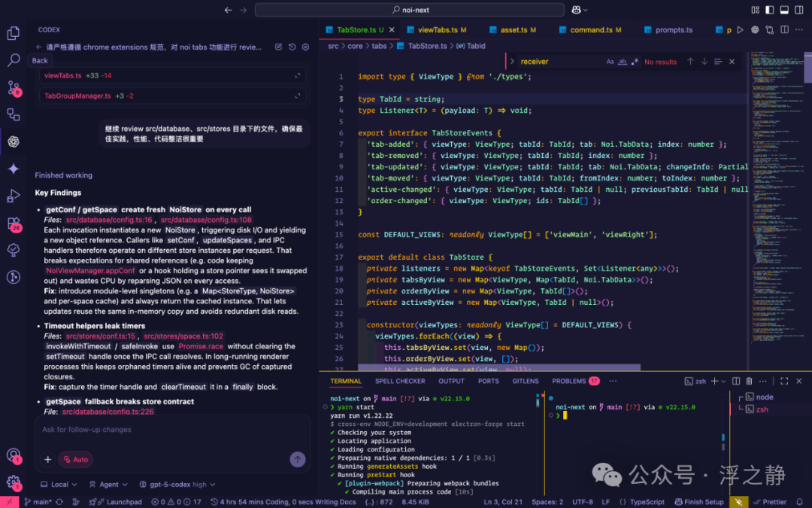
Task: Click the Auto button in Codex input
Action: tap(76, 459)
